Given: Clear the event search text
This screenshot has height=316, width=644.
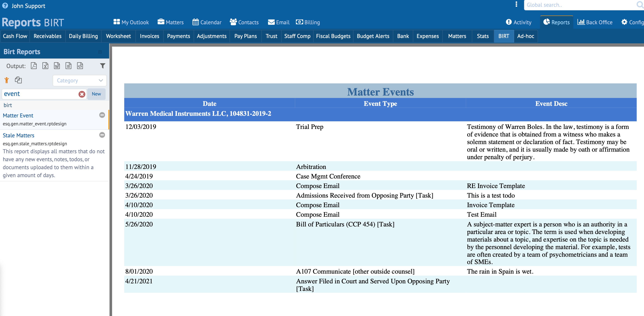Looking at the screenshot, I should click(82, 94).
